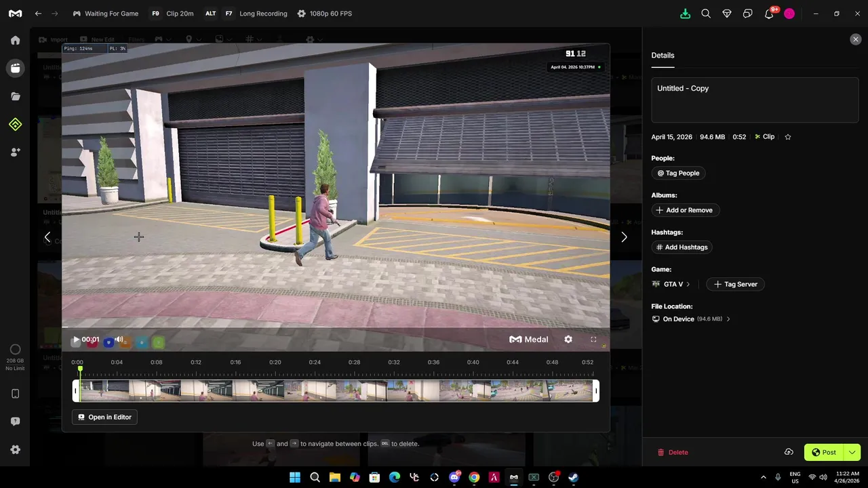Go to the next clip
The height and width of the screenshot is (488, 868).
pyautogui.click(x=624, y=237)
